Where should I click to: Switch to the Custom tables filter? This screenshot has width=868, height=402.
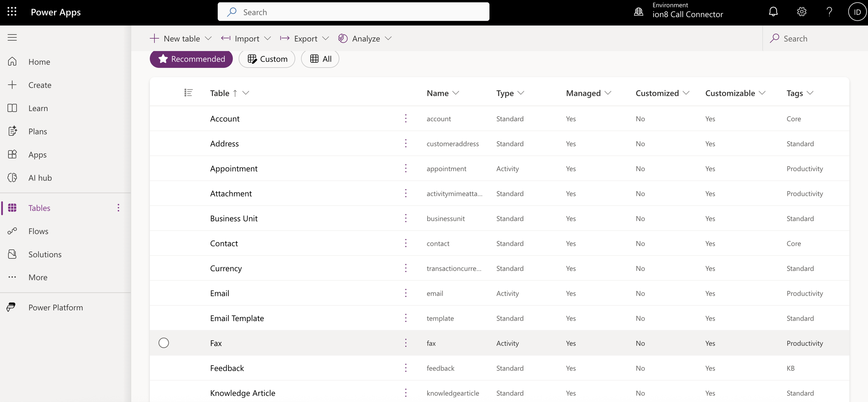coord(267,59)
